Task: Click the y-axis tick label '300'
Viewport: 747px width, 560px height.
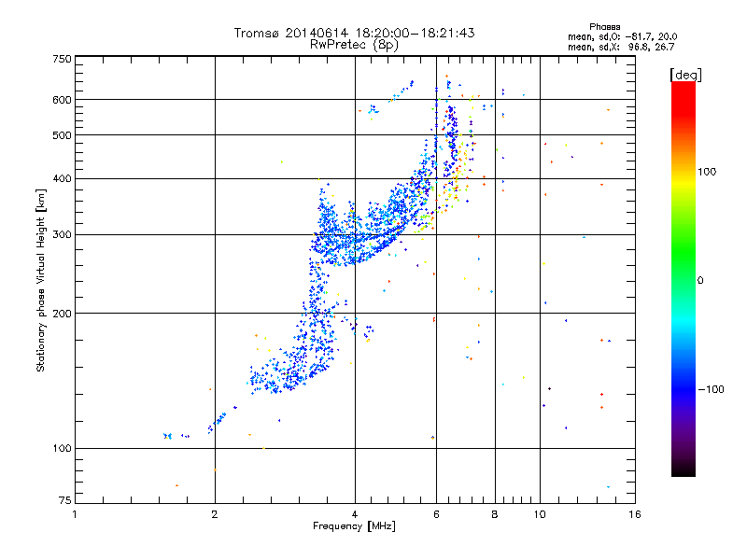Action: [x=62, y=235]
